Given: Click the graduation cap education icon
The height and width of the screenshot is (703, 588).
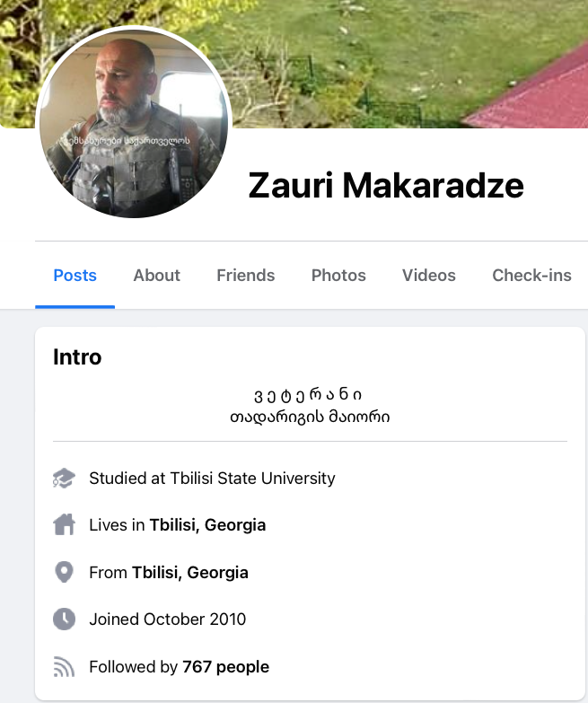Looking at the screenshot, I should (x=64, y=479).
